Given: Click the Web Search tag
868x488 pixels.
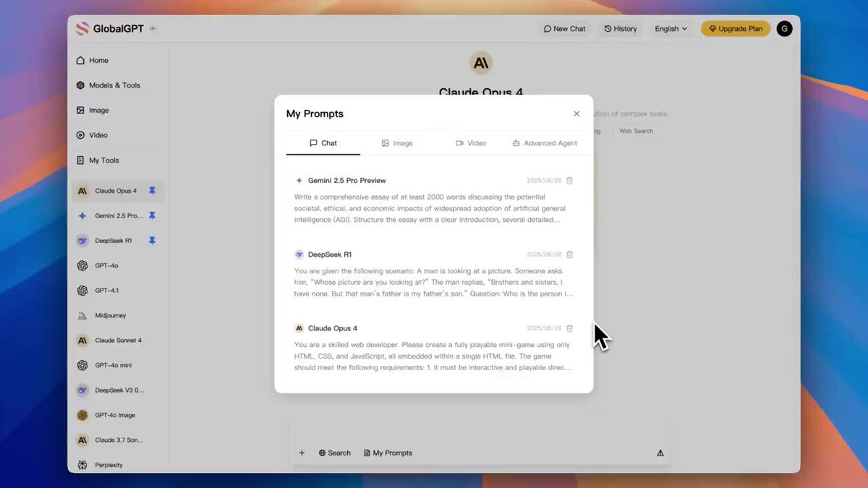Looking at the screenshot, I should pos(636,131).
